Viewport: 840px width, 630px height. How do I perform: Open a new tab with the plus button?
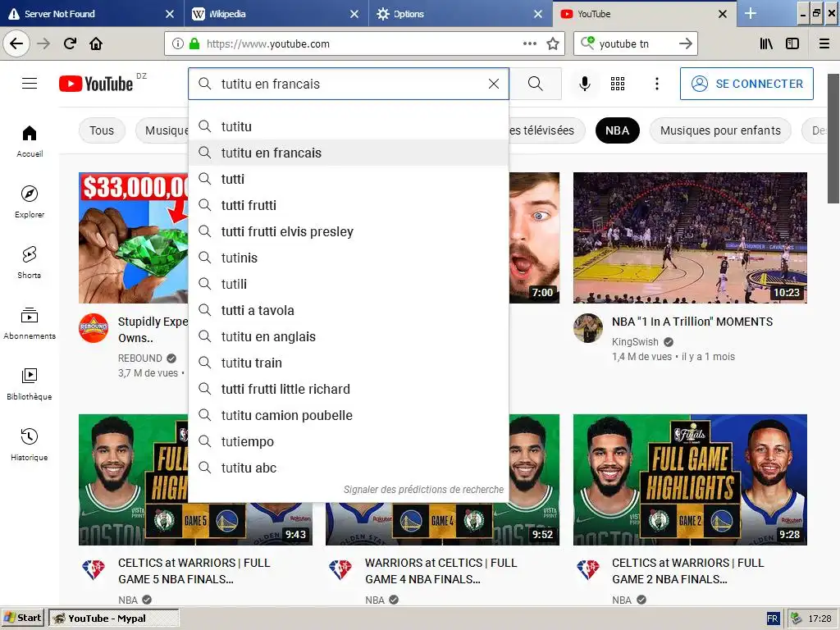(751, 13)
